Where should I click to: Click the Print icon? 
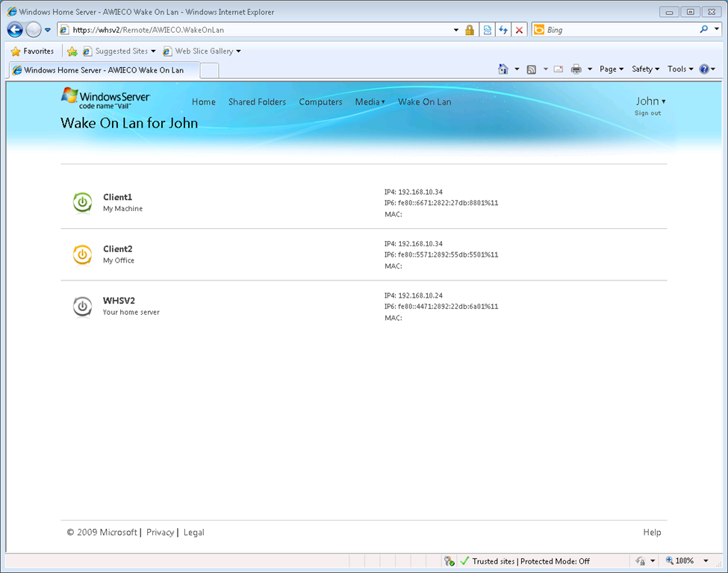point(576,69)
